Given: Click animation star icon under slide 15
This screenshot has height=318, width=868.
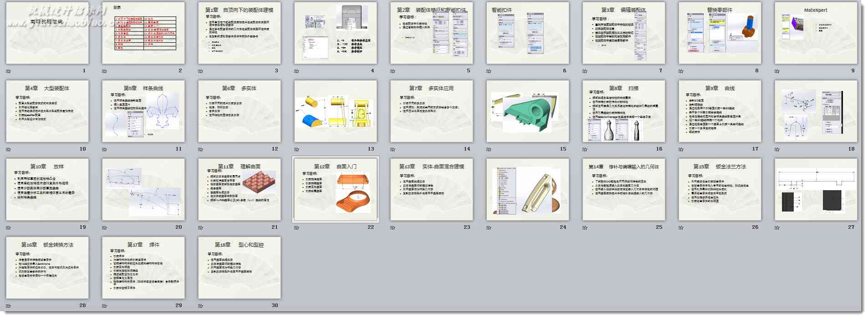Looking at the screenshot, I should (489, 150).
